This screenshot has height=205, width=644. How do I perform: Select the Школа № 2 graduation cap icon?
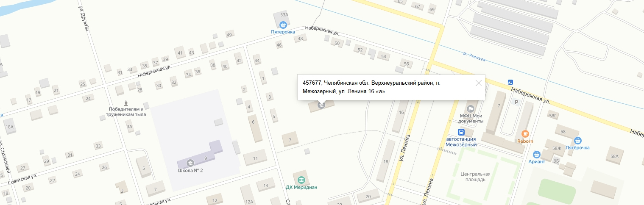190,163
